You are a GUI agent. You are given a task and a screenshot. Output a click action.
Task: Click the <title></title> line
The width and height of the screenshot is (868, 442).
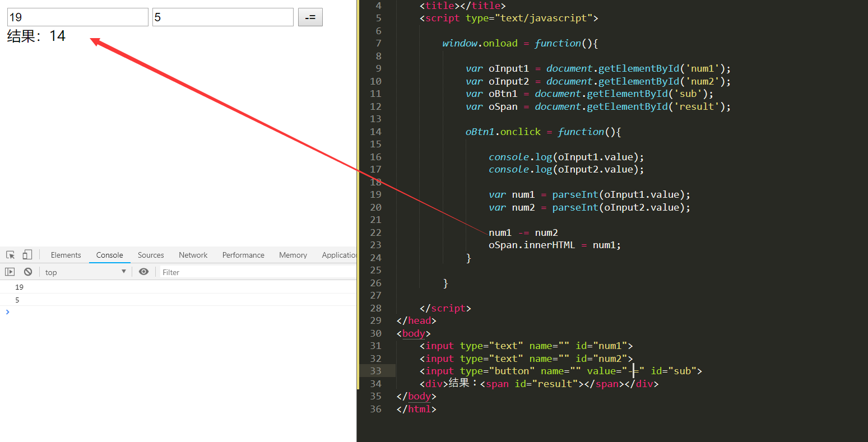(x=463, y=6)
